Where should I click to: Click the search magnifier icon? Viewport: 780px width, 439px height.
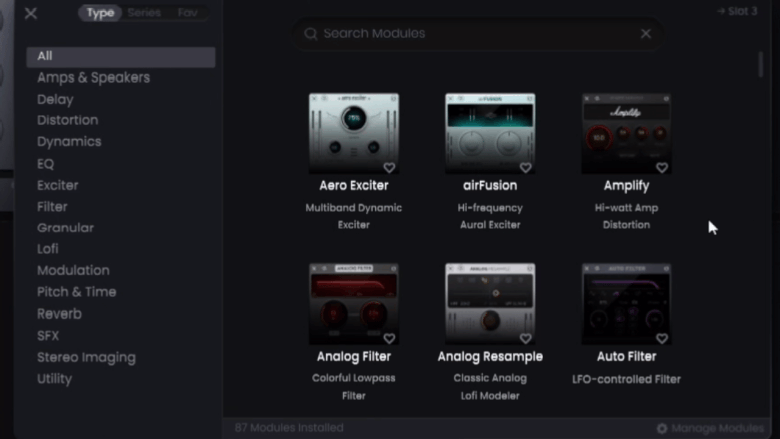pos(311,34)
